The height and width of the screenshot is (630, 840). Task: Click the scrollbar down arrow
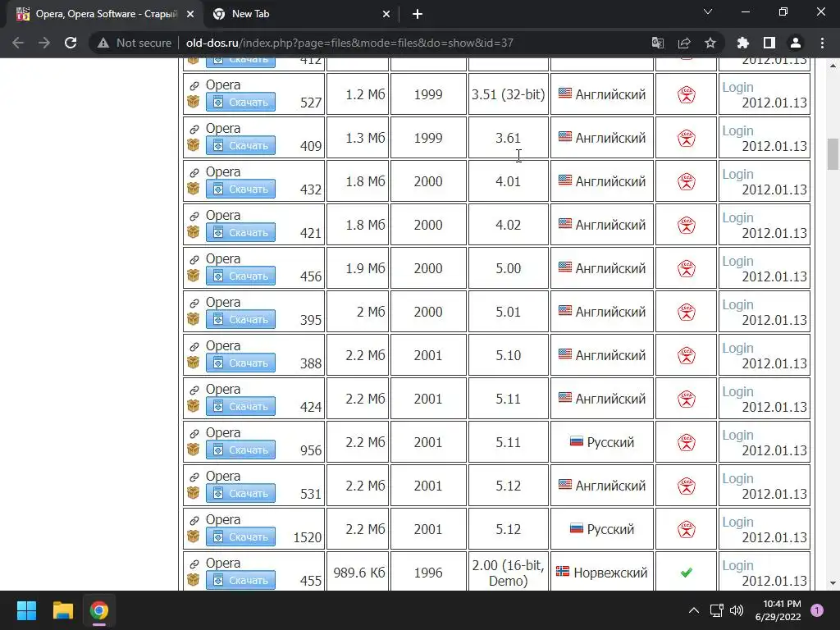click(833, 583)
